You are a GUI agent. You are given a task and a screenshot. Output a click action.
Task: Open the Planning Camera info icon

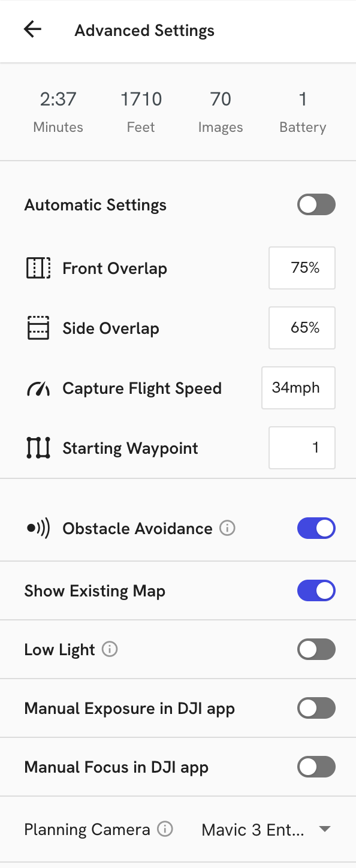click(165, 829)
